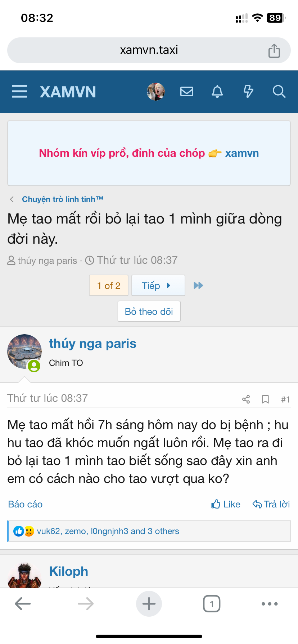Like thúy nga paris's post

(x=226, y=504)
